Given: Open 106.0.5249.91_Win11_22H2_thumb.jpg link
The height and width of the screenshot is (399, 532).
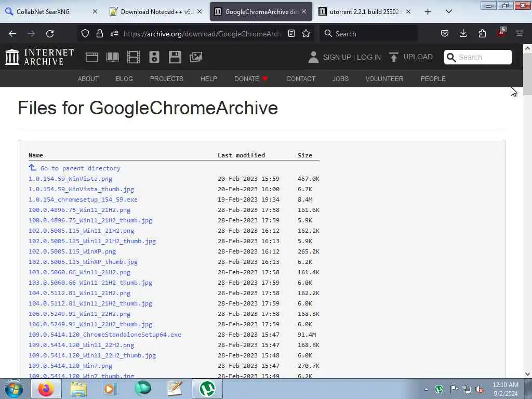Looking at the screenshot, I should click(90, 324).
